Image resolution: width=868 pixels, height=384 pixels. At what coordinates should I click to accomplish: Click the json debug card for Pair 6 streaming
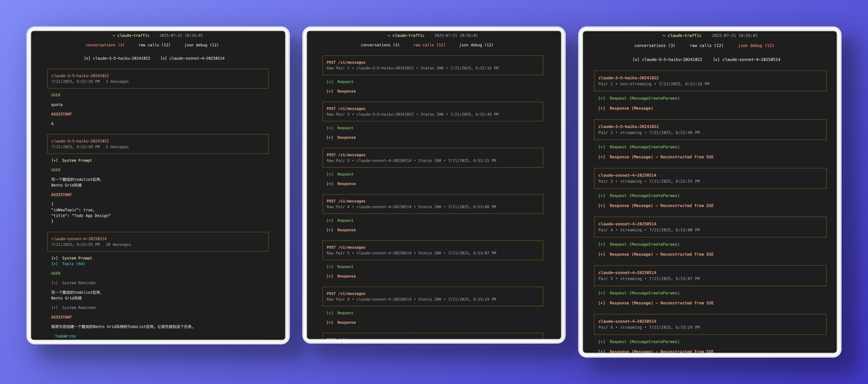[x=710, y=324]
